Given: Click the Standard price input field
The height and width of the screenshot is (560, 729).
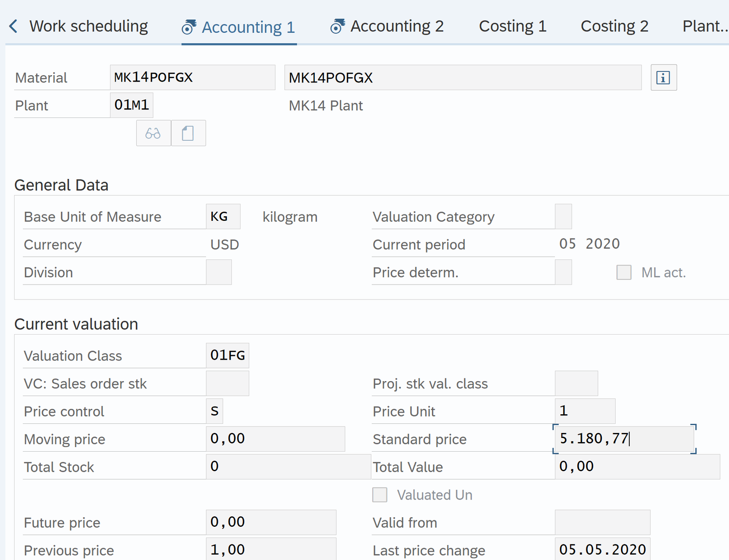Looking at the screenshot, I should point(623,439).
